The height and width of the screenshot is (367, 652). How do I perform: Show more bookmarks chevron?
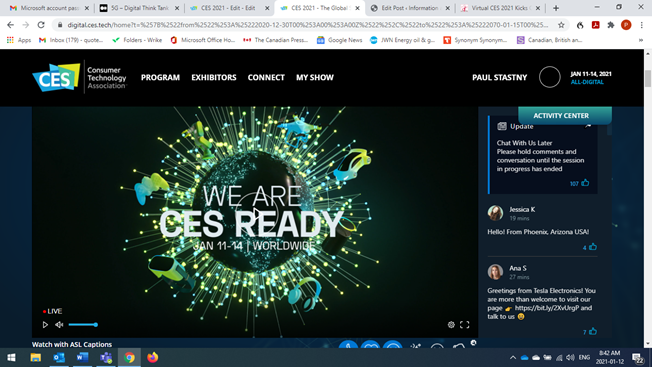641,40
